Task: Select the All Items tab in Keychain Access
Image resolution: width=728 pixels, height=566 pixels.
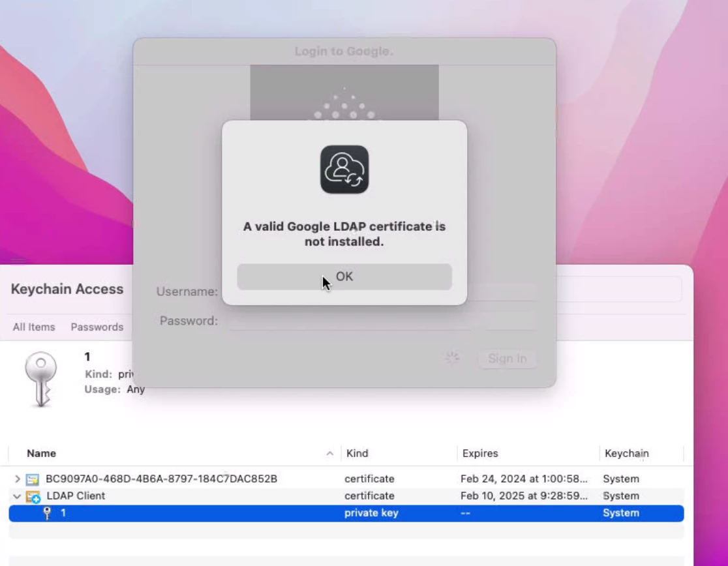Action: [x=34, y=327]
